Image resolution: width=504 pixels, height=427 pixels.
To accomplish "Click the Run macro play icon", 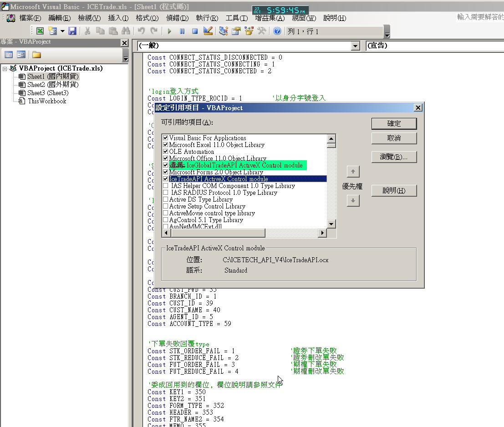I will (169, 31).
